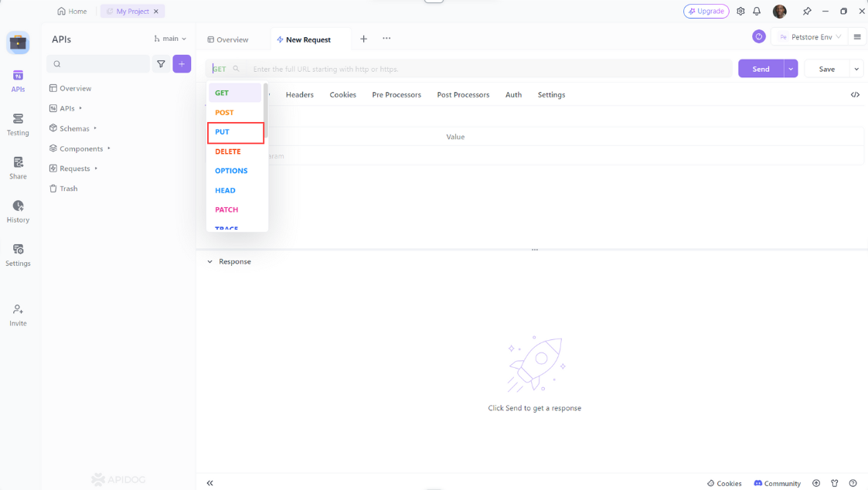Click the method dropdown scrollbar
868x490 pixels.
(266, 111)
